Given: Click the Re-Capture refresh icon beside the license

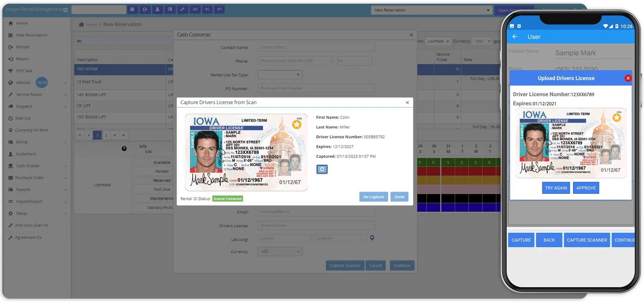Looking at the screenshot, I should [x=322, y=169].
